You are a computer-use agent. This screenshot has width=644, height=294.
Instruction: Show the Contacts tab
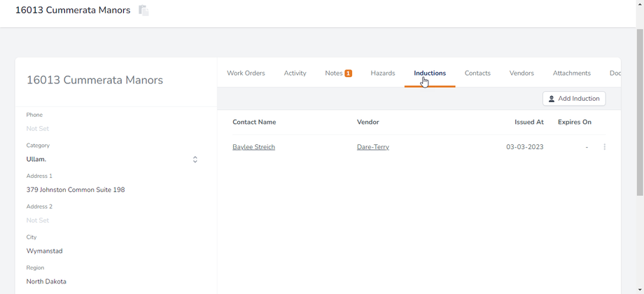[477, 73]
